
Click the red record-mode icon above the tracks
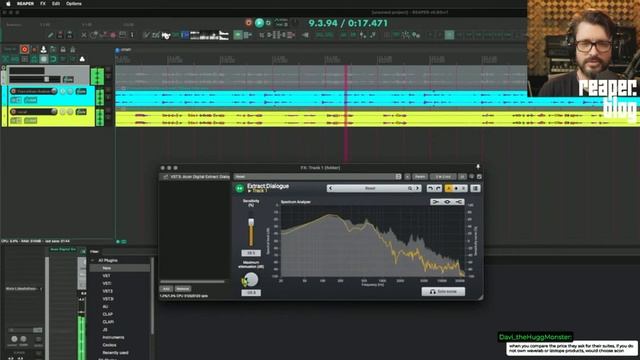tap(24, 49)
